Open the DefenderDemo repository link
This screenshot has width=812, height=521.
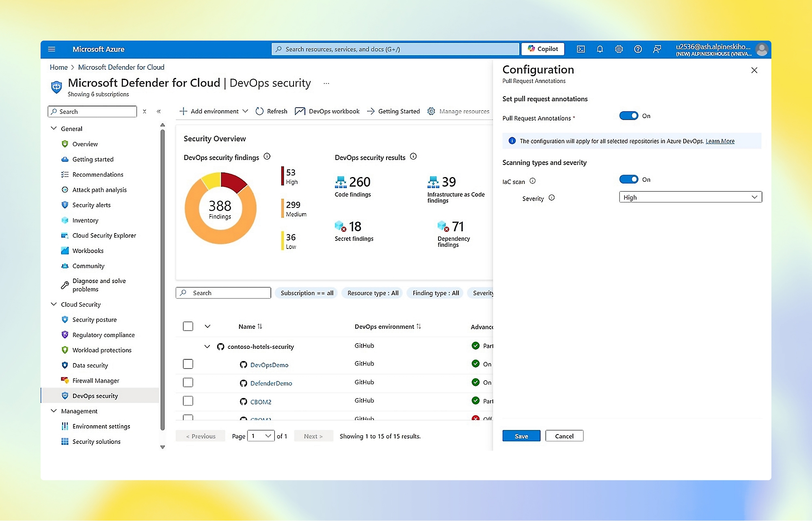[271, 383]
